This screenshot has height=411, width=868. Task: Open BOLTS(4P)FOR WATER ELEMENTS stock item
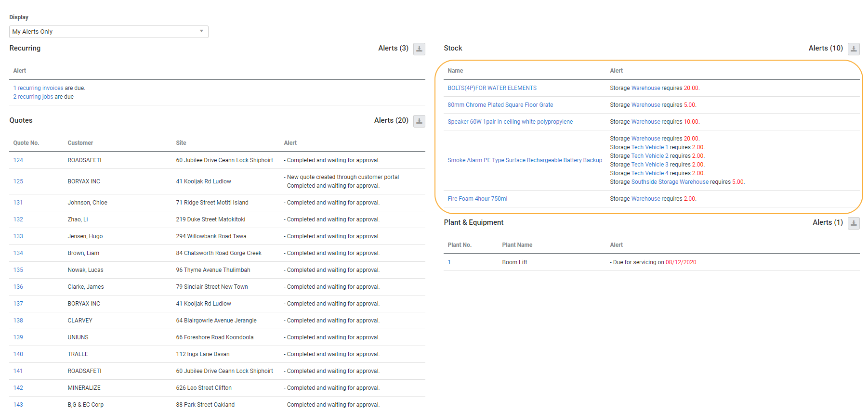click(x=492, y=88)
